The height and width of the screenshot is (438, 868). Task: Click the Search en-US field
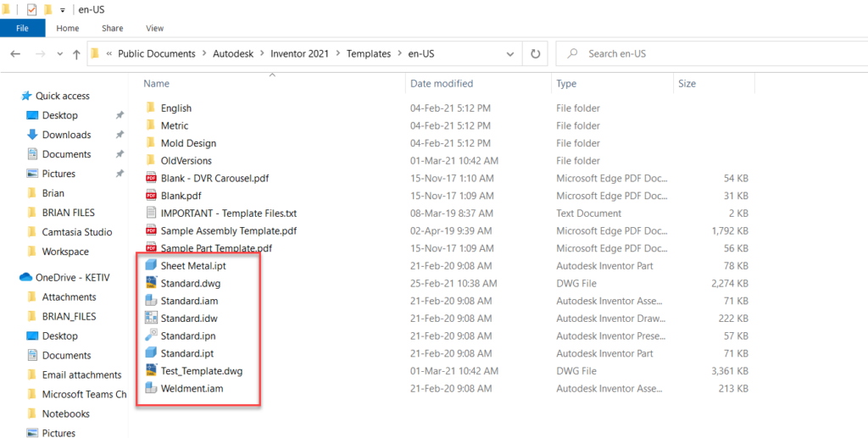coord(711,53)
